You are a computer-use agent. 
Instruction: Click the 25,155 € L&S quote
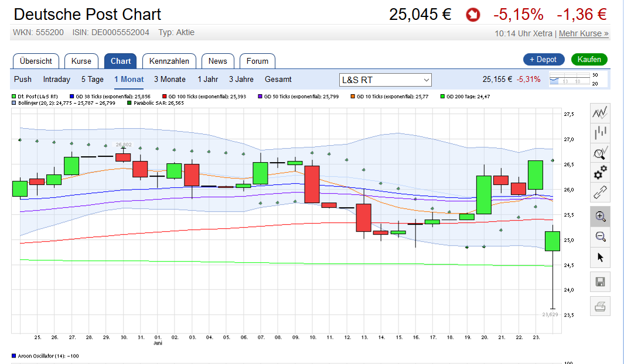[x=497, y=80]
